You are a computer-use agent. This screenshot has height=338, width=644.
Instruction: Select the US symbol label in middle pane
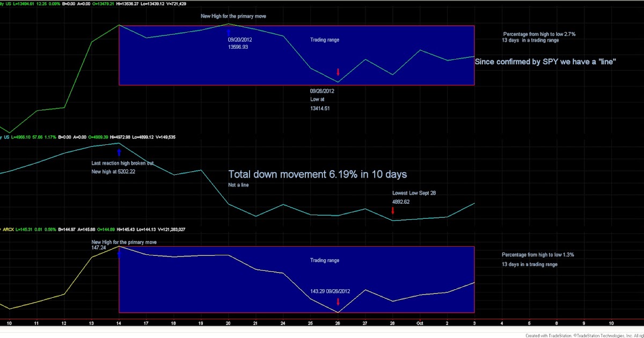pyautogui.click(x=5, y=137)
